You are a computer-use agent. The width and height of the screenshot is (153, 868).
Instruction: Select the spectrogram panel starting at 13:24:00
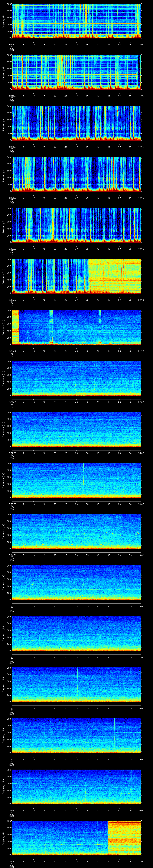(77, 531)
